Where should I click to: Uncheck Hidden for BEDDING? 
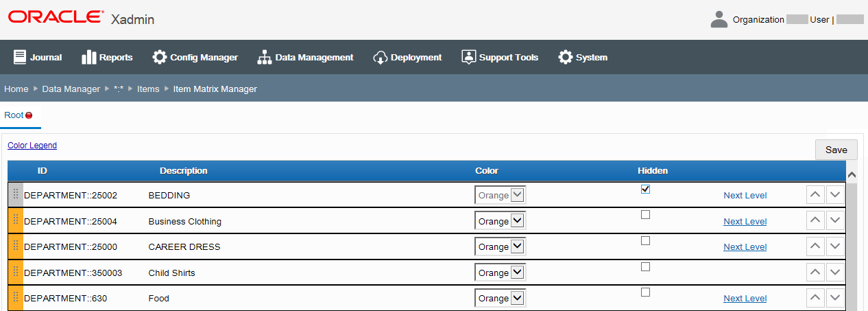pos(645,189)
